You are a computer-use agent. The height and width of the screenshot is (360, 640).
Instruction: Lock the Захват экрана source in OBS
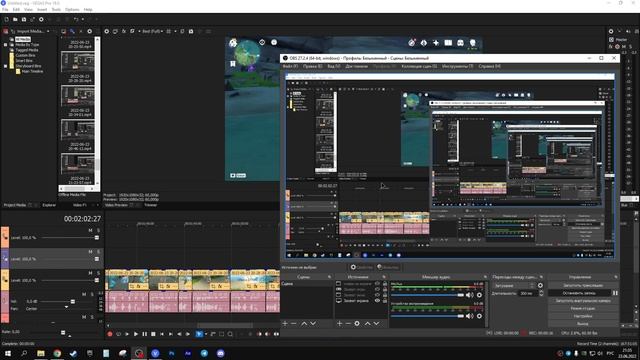[384, 300]
